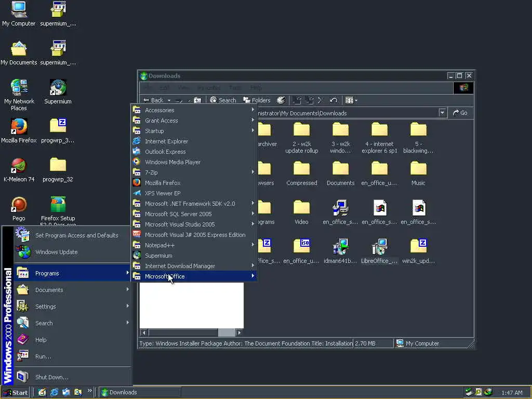Open Microsoft .NET Framework SDK v2.0 submenu
Image resolution: width=532 pixels, height=399 pixels.
click(x=194, y=204)
